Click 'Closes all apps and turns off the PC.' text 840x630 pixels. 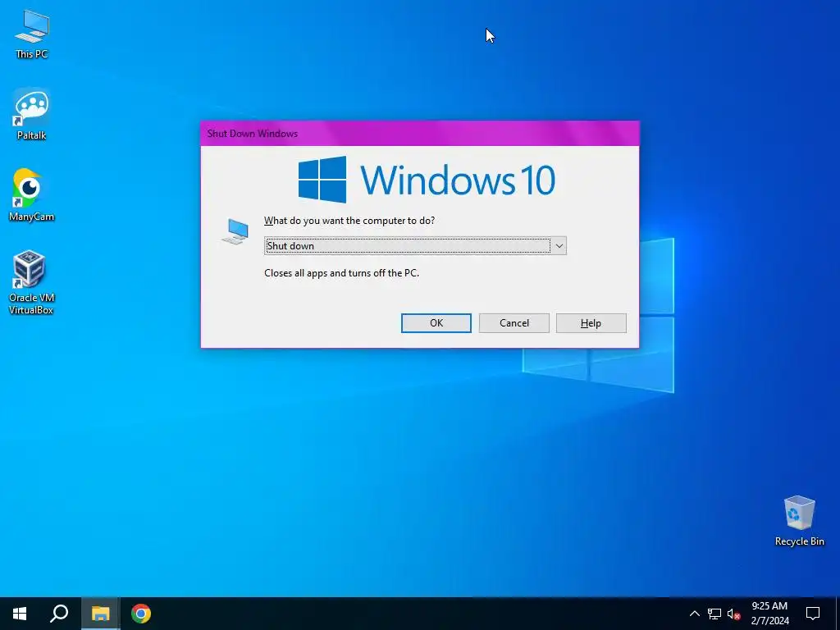[342, 273]
